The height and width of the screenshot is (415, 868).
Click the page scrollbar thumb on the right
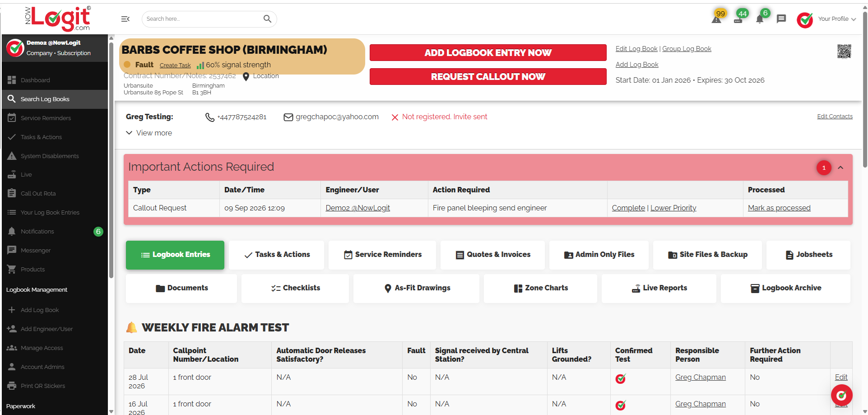click(865, 90)
